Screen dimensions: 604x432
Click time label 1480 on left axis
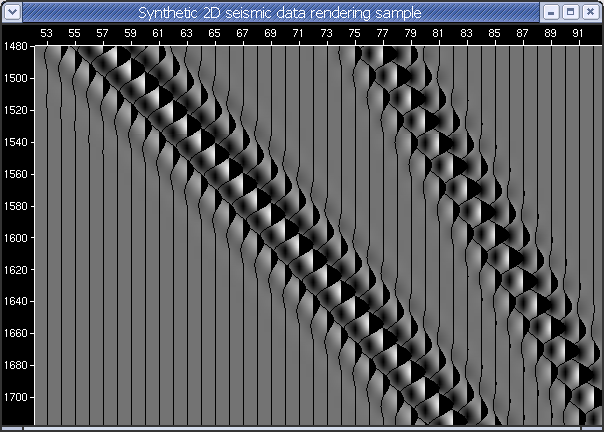(x=16, y=46)
